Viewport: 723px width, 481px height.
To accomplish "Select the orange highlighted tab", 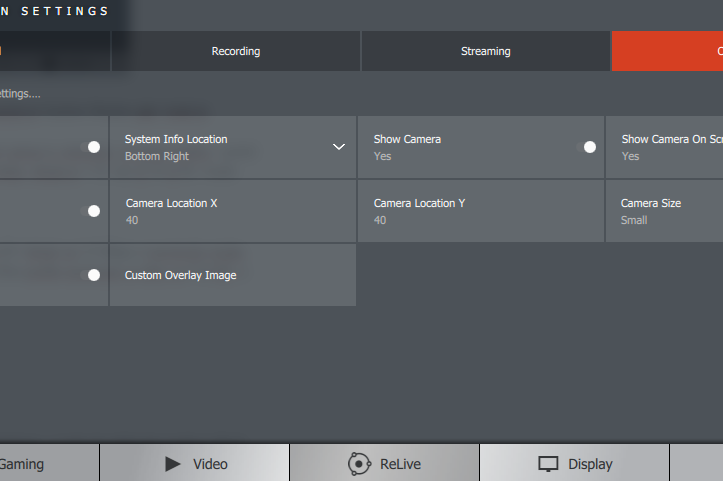I will [x=667, y=51].
